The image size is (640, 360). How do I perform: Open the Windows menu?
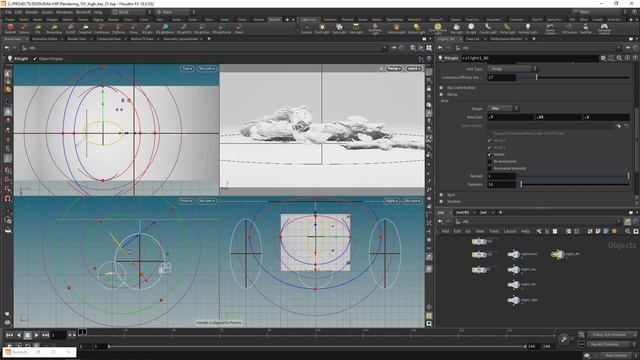coord(64,12)
